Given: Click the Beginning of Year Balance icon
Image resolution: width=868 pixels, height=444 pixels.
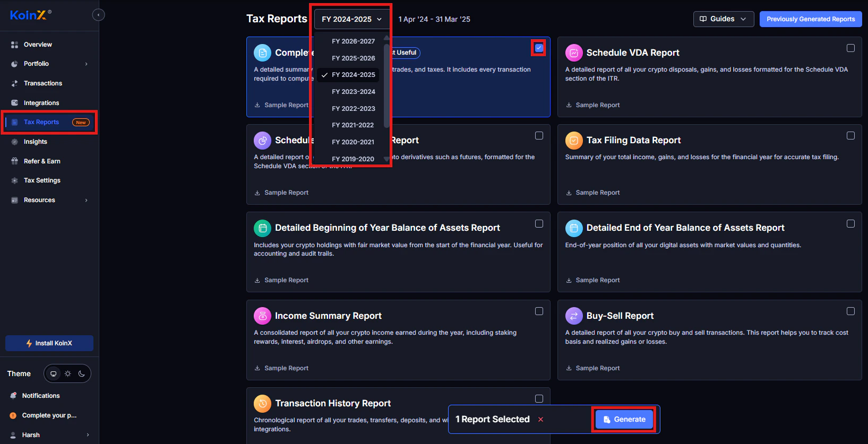Looking at the screenshot, I should [x=262, y=228].
